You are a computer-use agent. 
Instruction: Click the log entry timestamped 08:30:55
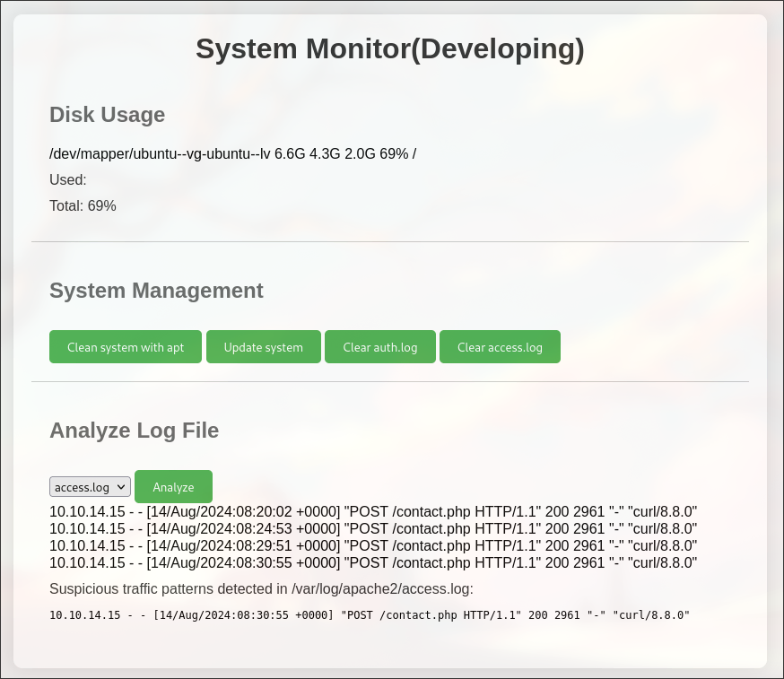point(373,562)
